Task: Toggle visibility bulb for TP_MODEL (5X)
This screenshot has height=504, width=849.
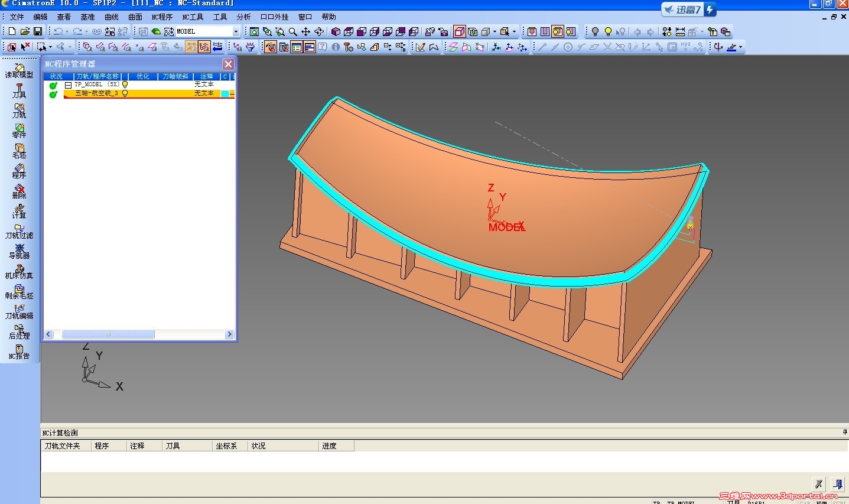Action: [125, 84]
